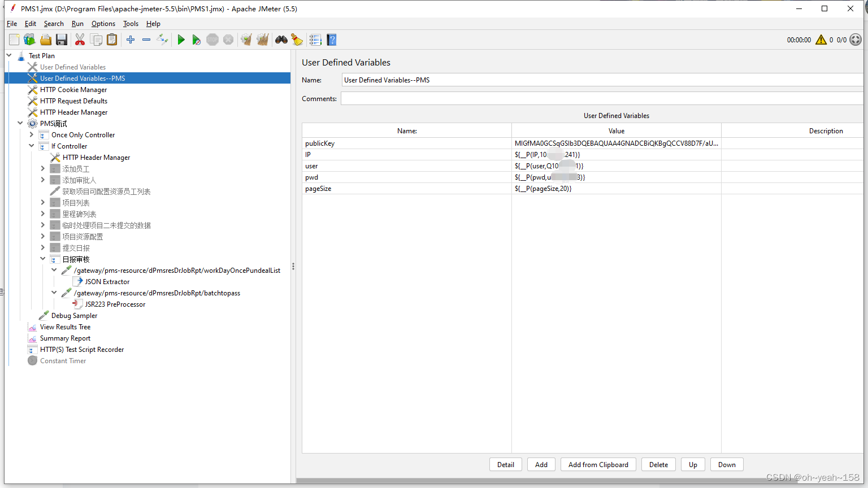Click the Down button
Viewport: 868px width, 488px height.
tap(727, 464)
